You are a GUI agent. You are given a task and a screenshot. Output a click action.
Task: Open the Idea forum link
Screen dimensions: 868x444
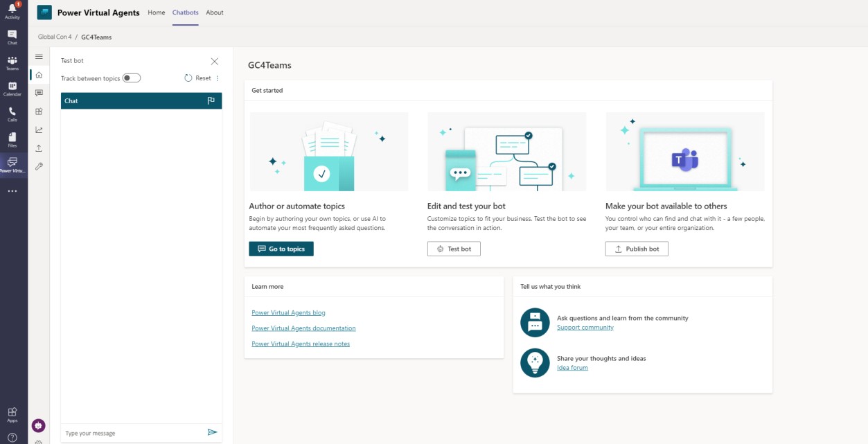tap(572, 368)
